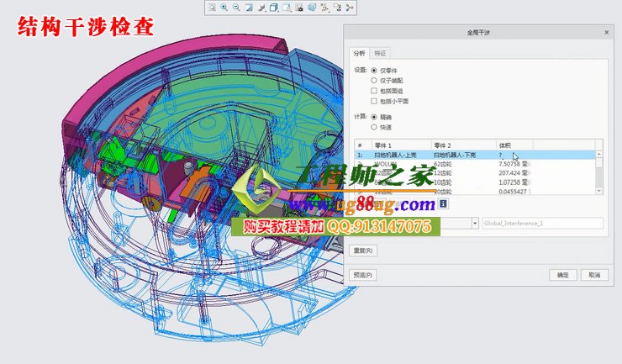
Task: Click the Zoom In magnifier icon
Action: (224, 8)
